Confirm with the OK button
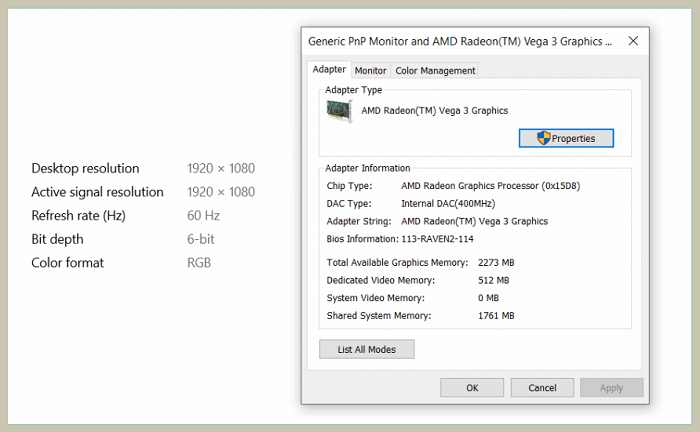Viewport: 700px width, 432px height. point(472,388)
